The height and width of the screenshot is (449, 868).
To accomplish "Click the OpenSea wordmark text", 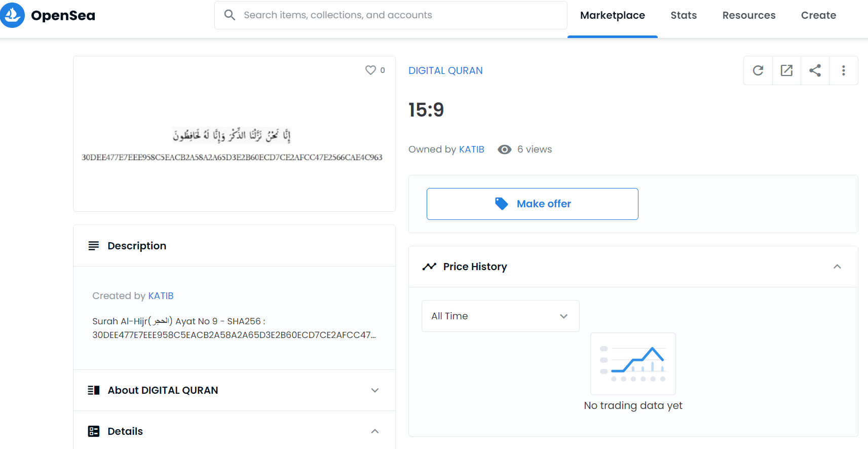I will (63, 16).
